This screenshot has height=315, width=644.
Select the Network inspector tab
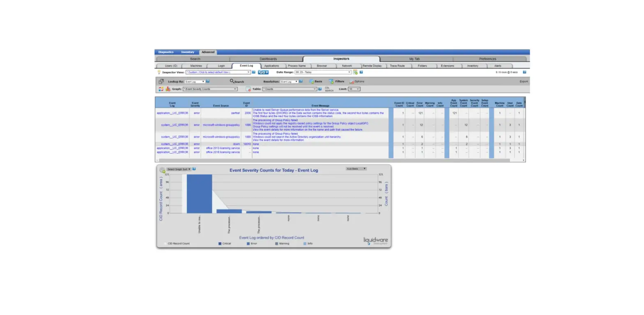pyautogui.click(x=347, y=66)
